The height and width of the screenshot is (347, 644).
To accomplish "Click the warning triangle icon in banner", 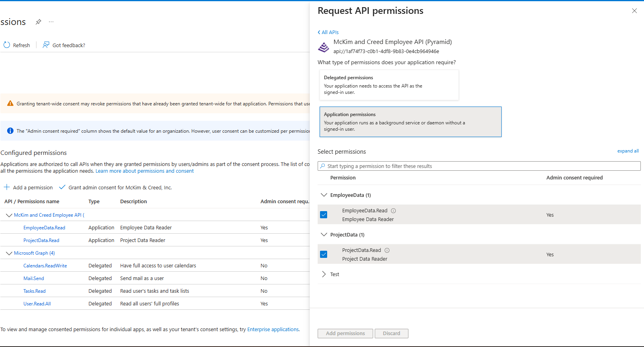I will click(x=10, y=103).
